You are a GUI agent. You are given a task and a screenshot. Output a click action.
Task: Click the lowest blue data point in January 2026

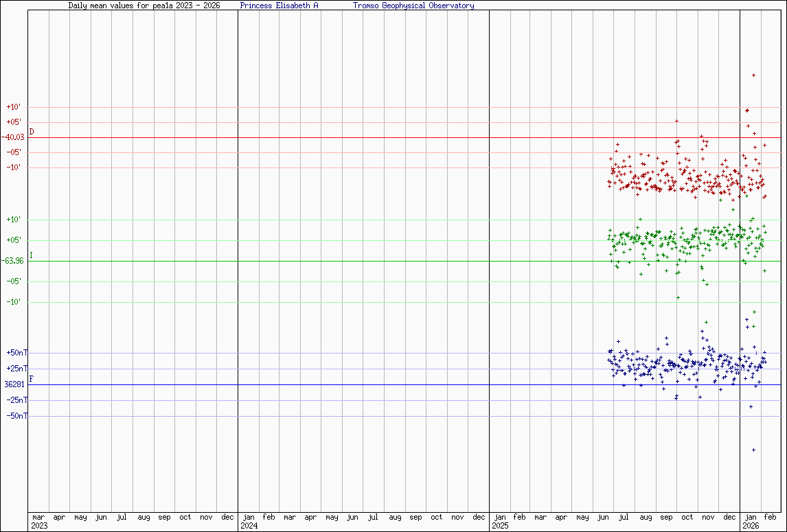click(x=753, y=450)
